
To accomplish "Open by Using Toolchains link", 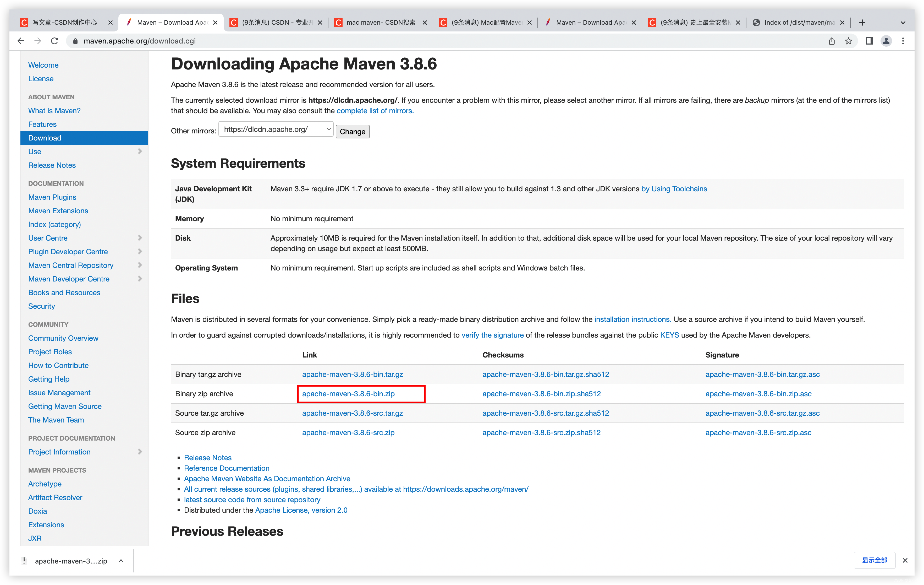I will [x=674, y=189].
